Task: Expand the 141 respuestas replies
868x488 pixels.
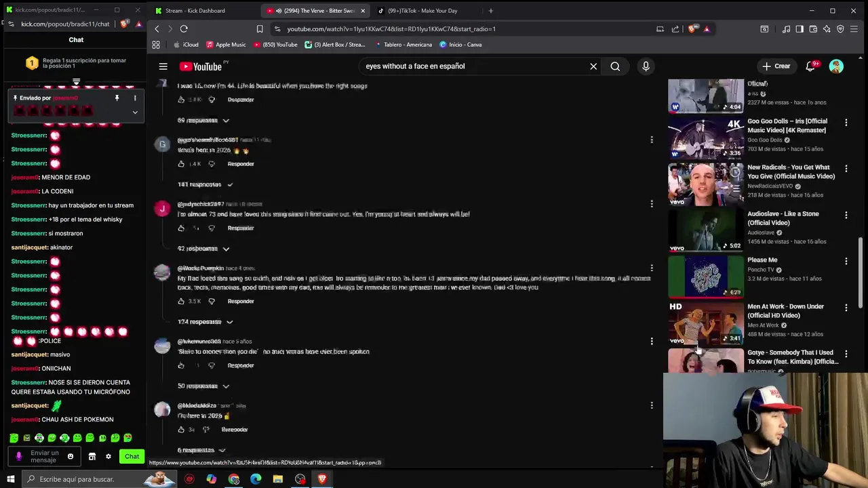Action: [205, 184]
